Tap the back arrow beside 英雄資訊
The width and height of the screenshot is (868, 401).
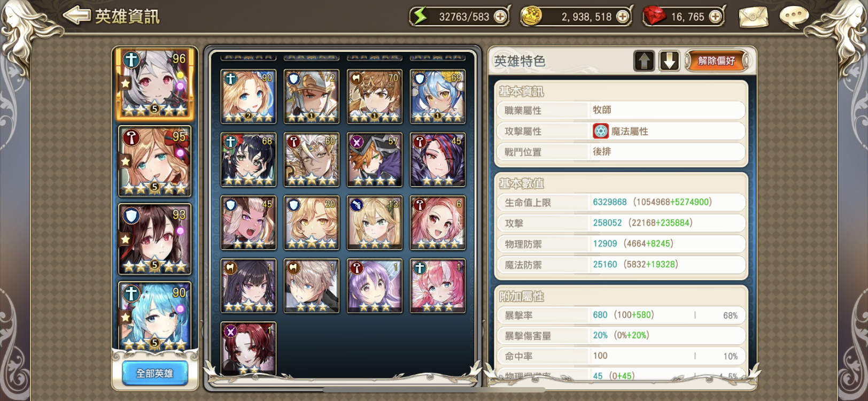77,16
